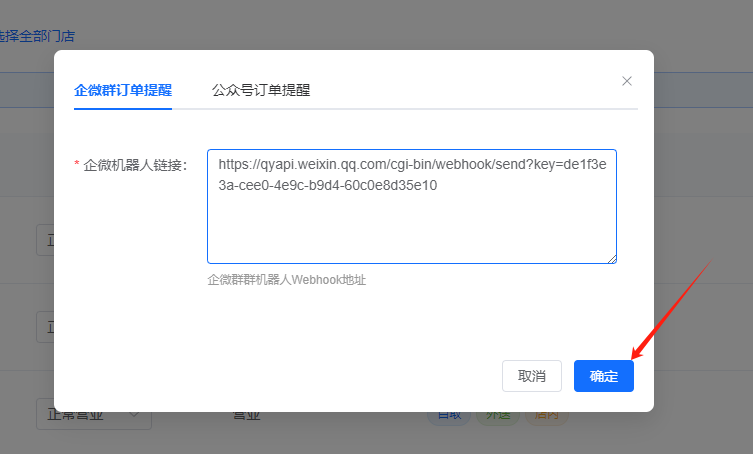Click into the 企微机器人链接 webhook textarea

click(x=412, y=207)
